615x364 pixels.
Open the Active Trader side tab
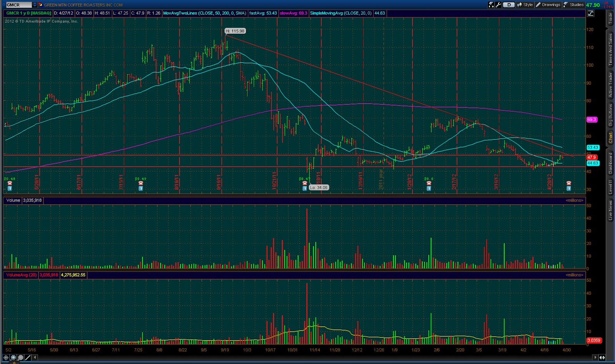coord(610,84)
